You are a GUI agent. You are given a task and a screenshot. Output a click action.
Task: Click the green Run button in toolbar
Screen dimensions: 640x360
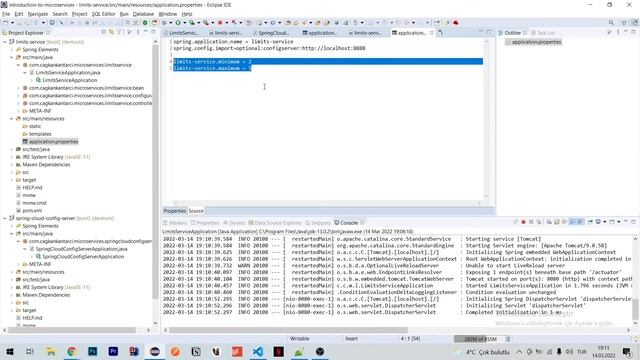[178, 23]
